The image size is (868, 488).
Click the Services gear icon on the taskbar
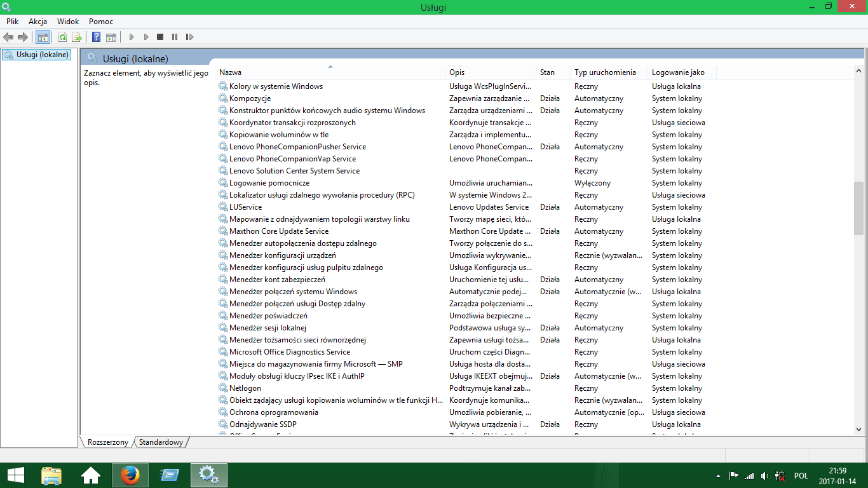point(209,475)
